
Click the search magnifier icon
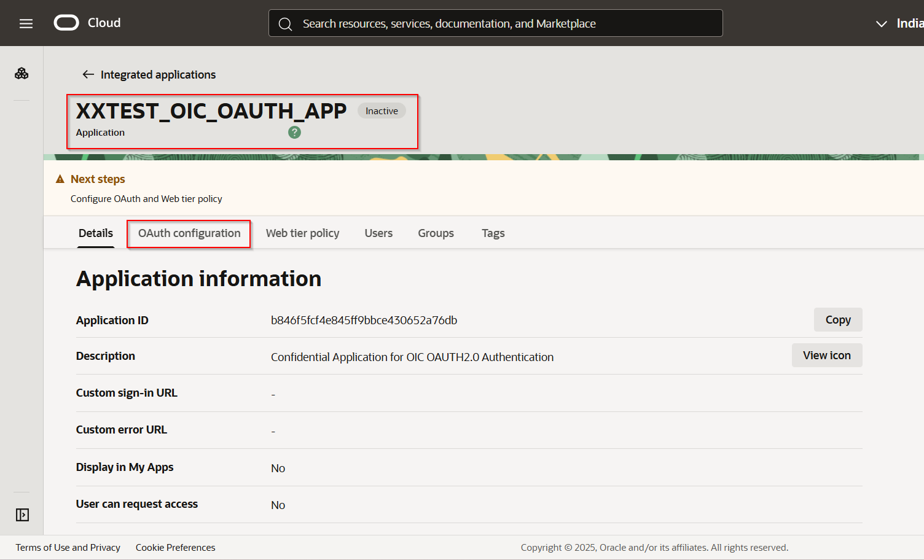[x=285, y=24]
